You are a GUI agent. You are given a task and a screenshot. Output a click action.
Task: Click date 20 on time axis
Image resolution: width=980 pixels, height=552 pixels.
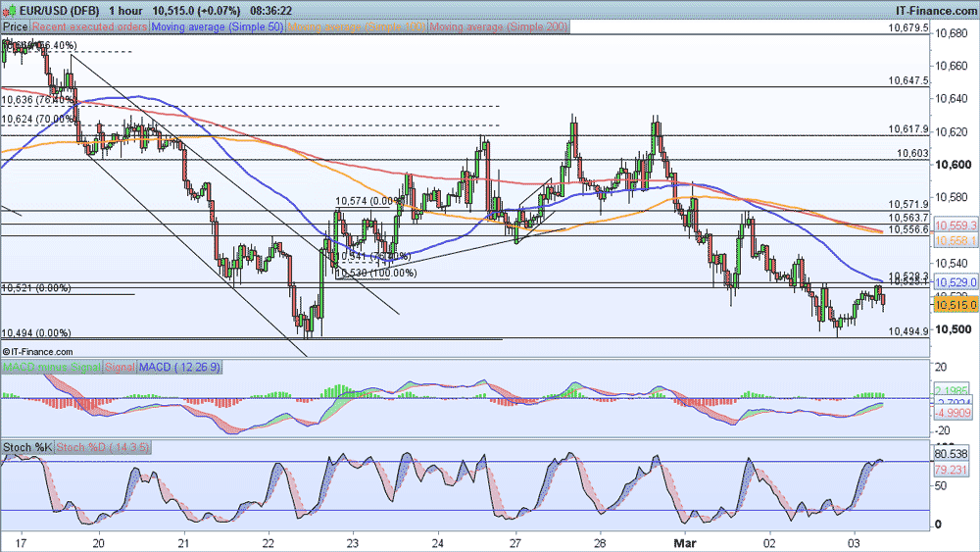(x=99, y=542)
